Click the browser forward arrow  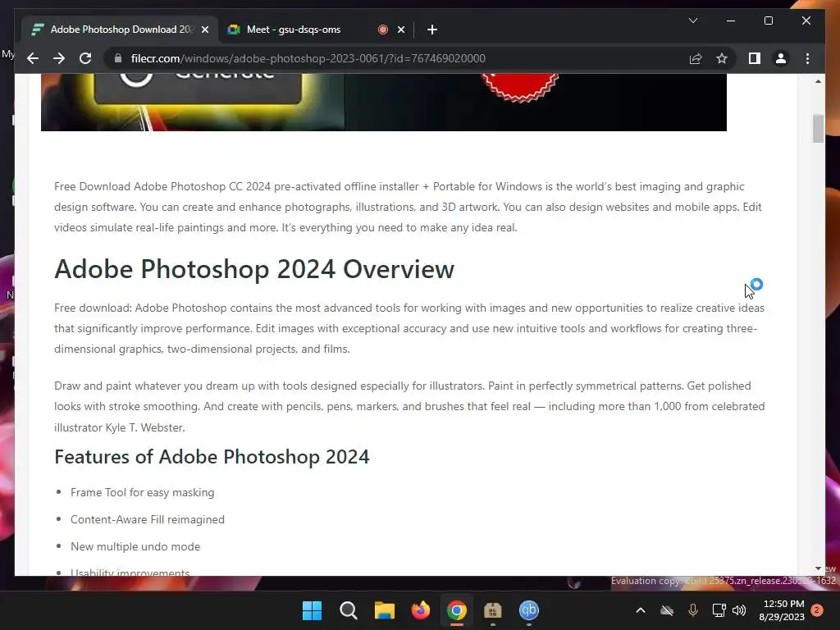(x=59, y=58)
